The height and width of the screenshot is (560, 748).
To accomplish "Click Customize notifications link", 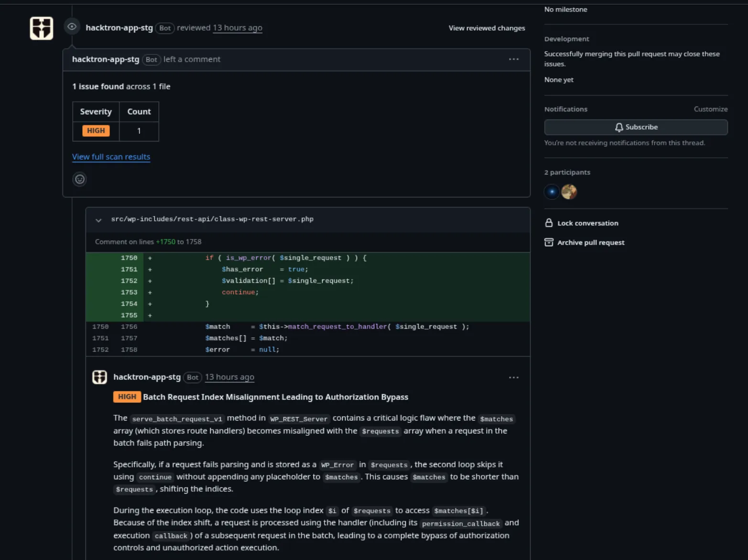I will point(711,109).
